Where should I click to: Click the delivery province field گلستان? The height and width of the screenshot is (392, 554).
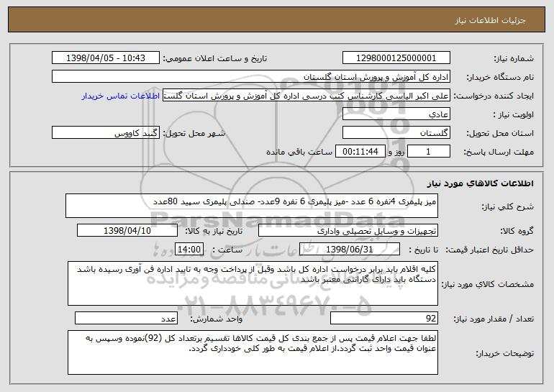coord(396,132)
